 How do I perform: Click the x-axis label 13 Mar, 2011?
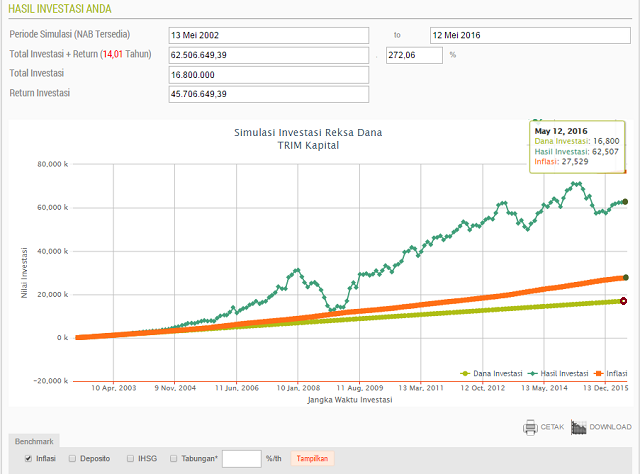421,388
